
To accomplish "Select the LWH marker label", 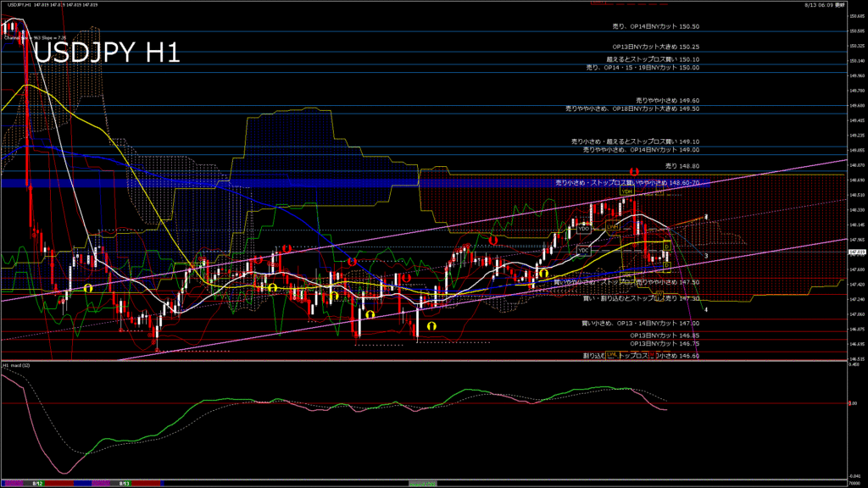I will tap(611, 226).
